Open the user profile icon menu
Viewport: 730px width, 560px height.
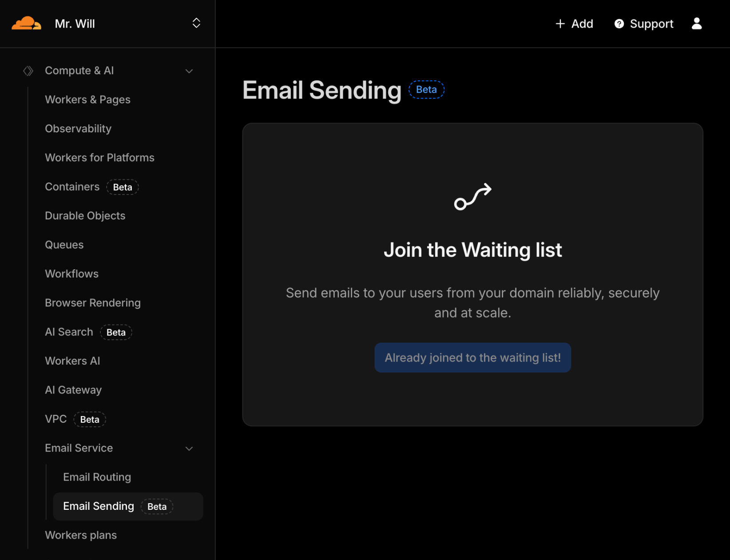coord(696,24)
